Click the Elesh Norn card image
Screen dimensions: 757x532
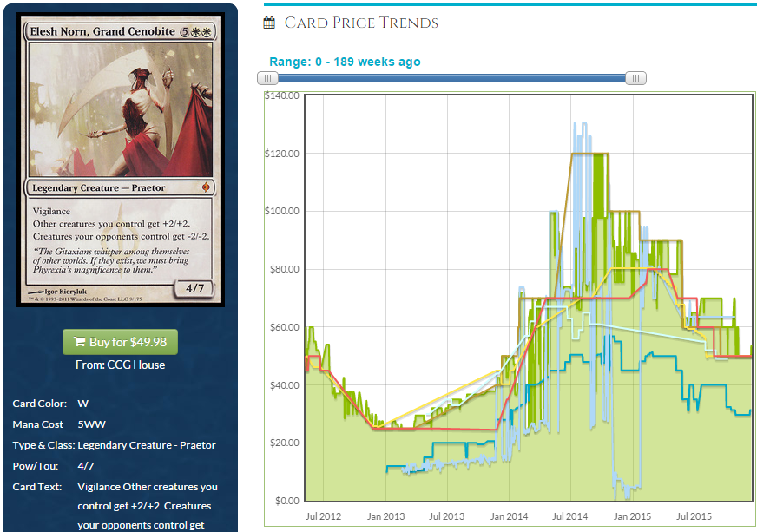(121, 160)
